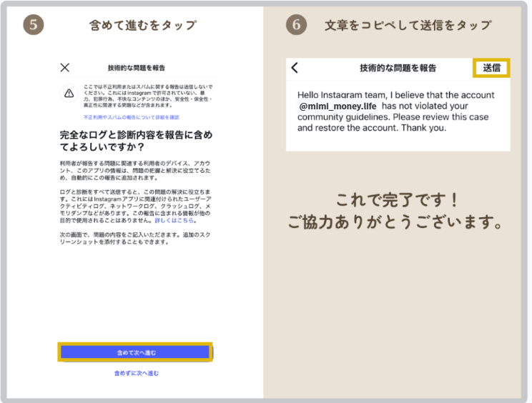Click the 含めて進むをタップ step heading

click(143, 26)
